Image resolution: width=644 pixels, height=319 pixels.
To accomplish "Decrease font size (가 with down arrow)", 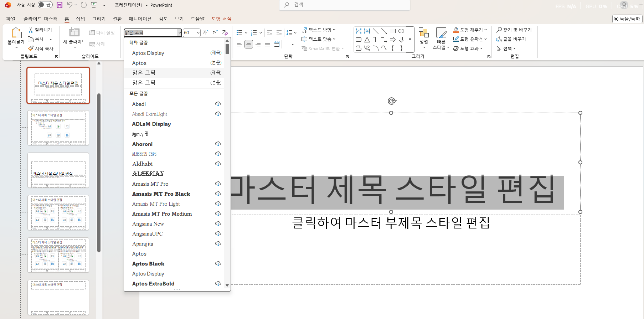I will click(215, 32).
